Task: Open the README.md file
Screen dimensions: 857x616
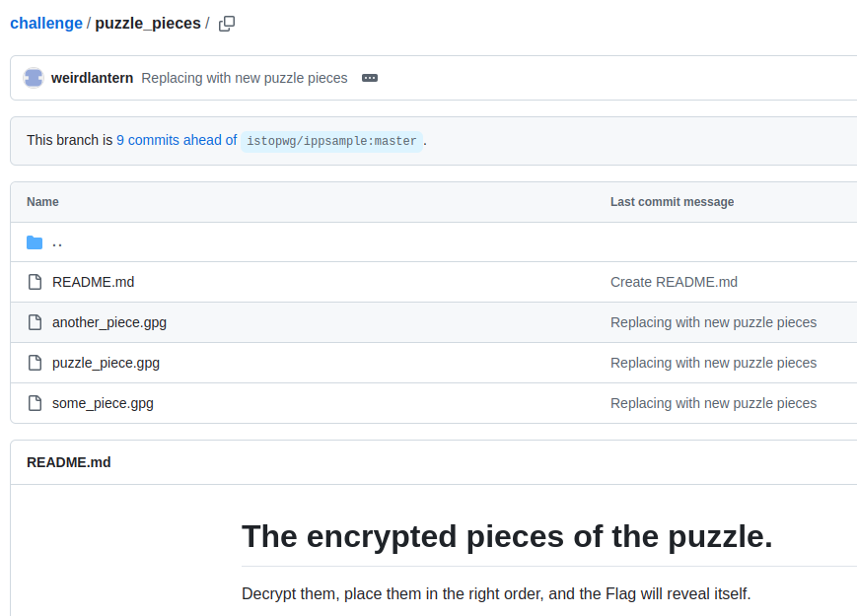Action: coord(93,281)
